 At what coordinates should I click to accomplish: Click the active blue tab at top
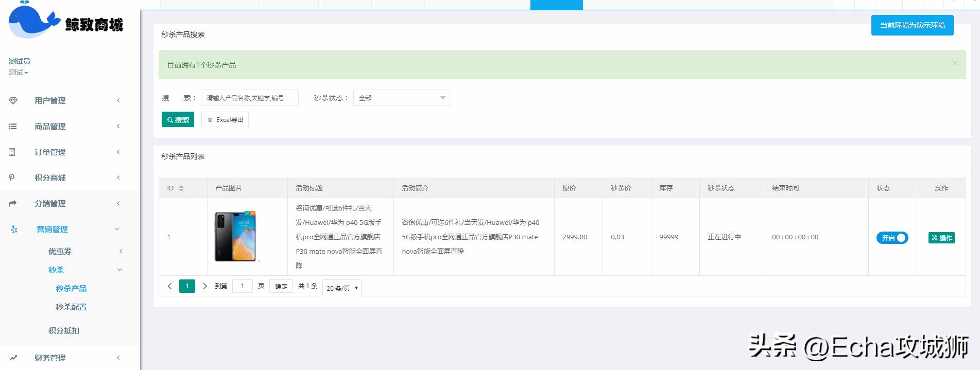(x=557, y=5)
